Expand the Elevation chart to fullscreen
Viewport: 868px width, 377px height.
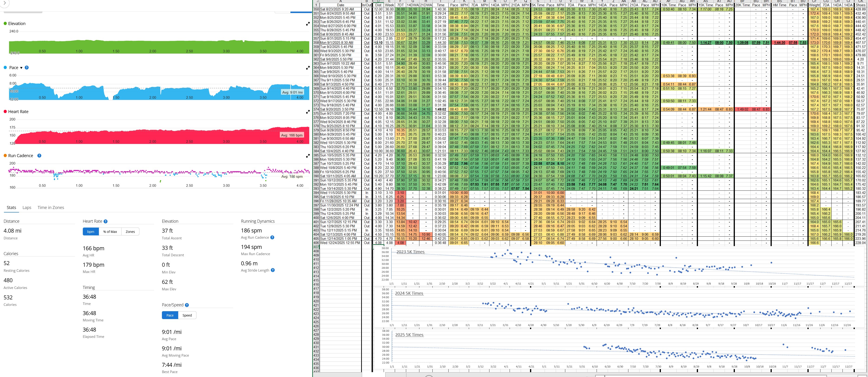click(x=308, y=24)
